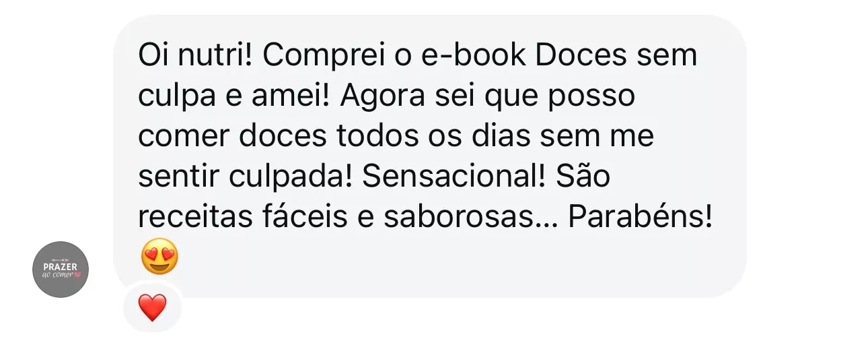Tap the red heart reaction under the message

152,309
